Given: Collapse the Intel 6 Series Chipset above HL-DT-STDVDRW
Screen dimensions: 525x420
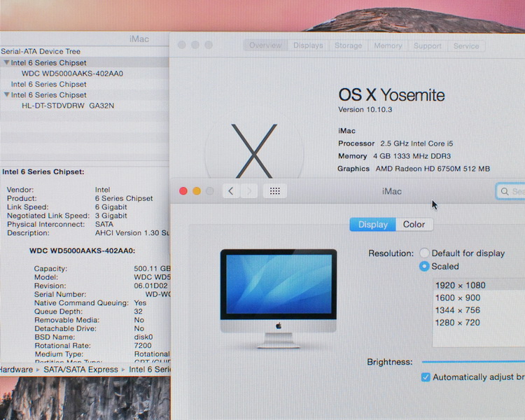Looking at the screenshot, I should point(6,94).
